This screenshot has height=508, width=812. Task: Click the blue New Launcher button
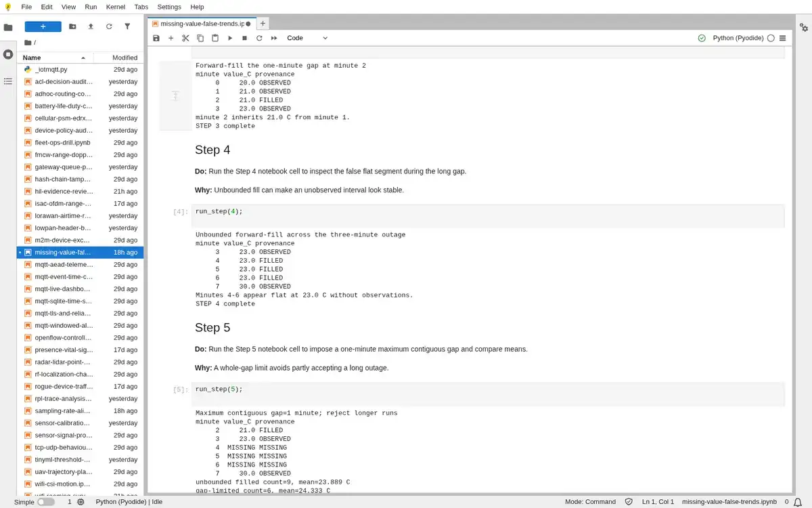point(43,26)
